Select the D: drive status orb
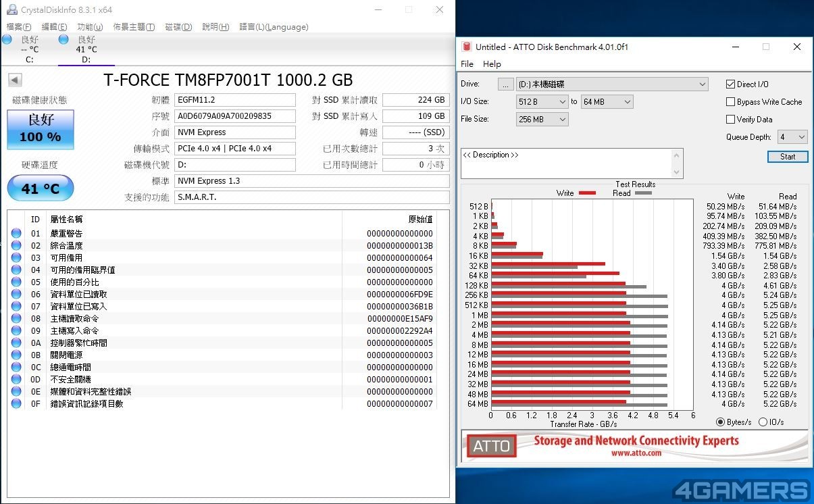 [x=63, y=40]
